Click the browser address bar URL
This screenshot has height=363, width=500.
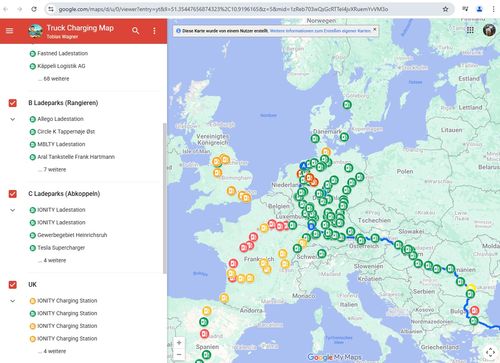tap(223, 9)
